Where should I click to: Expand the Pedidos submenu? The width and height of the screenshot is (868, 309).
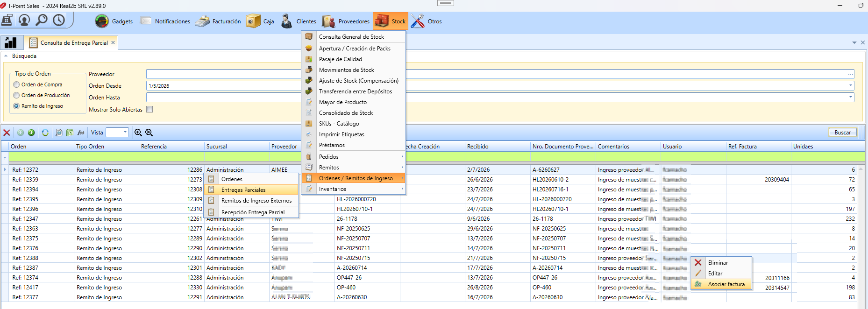coord(354,157)
